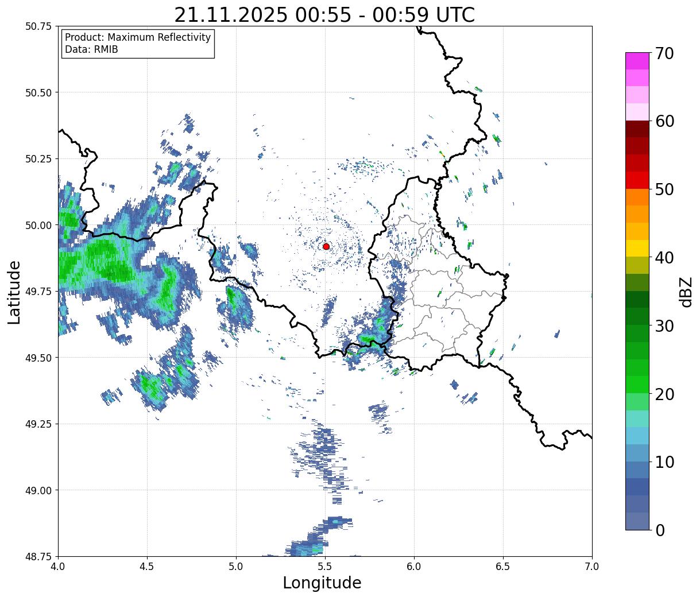Click the 7.0 longitude tick label

point(592,566)
